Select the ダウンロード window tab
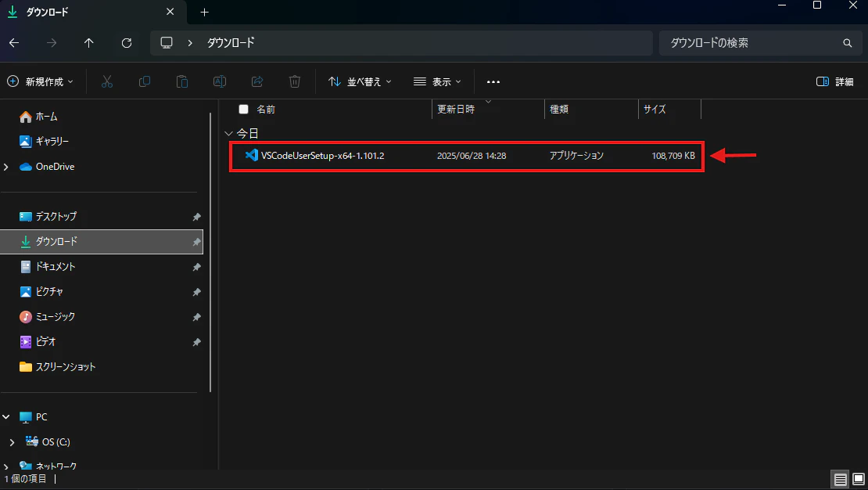 coord(92,13)
